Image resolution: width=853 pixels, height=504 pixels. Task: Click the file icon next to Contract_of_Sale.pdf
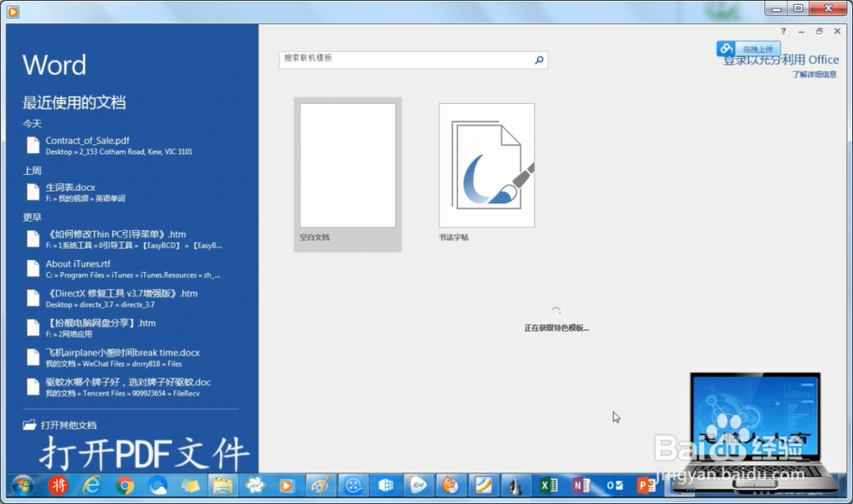click(x=33, y=145)
